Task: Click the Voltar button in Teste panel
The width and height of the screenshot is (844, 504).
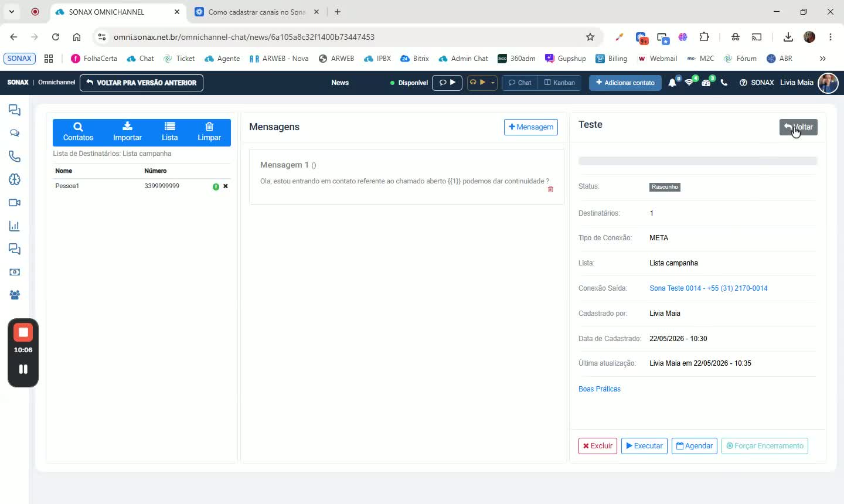Action: (798, 127)
